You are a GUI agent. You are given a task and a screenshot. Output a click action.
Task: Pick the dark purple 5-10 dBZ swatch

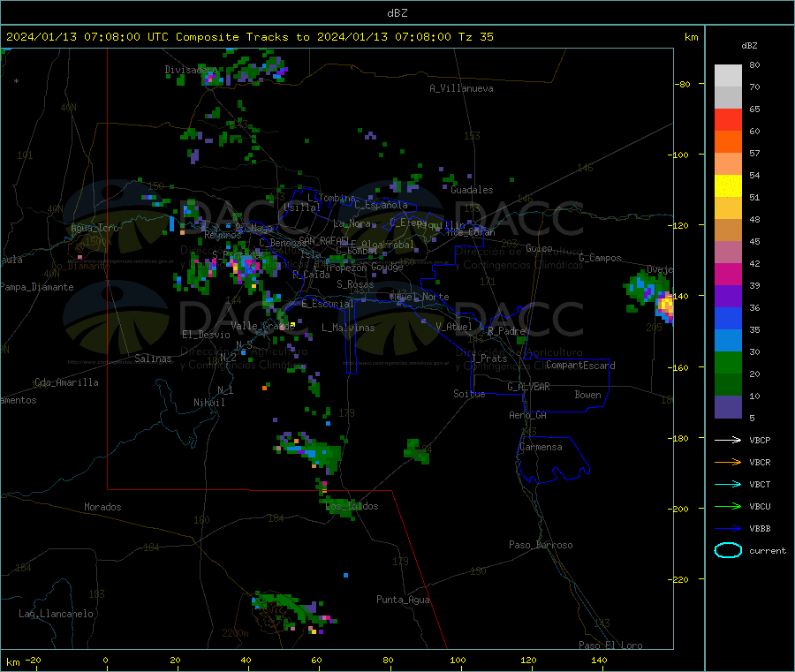(x=728, y=407)
